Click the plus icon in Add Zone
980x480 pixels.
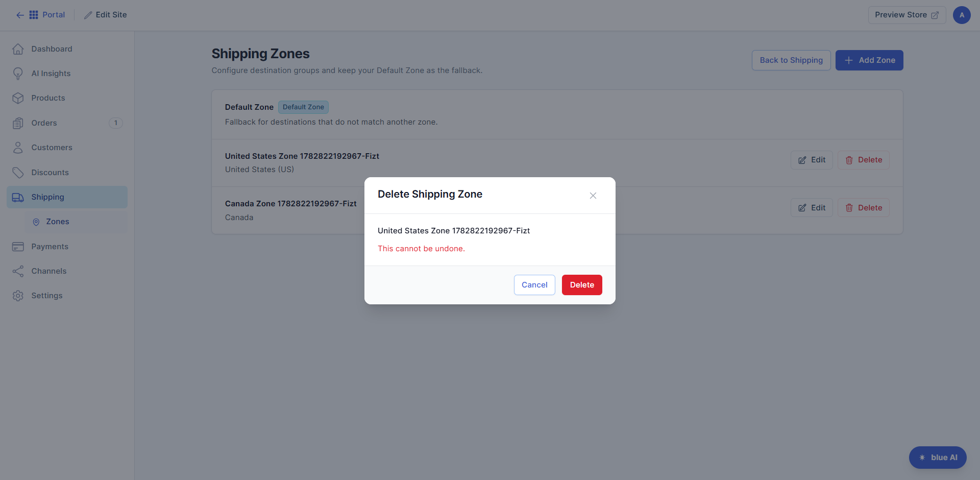coord(848,60)
